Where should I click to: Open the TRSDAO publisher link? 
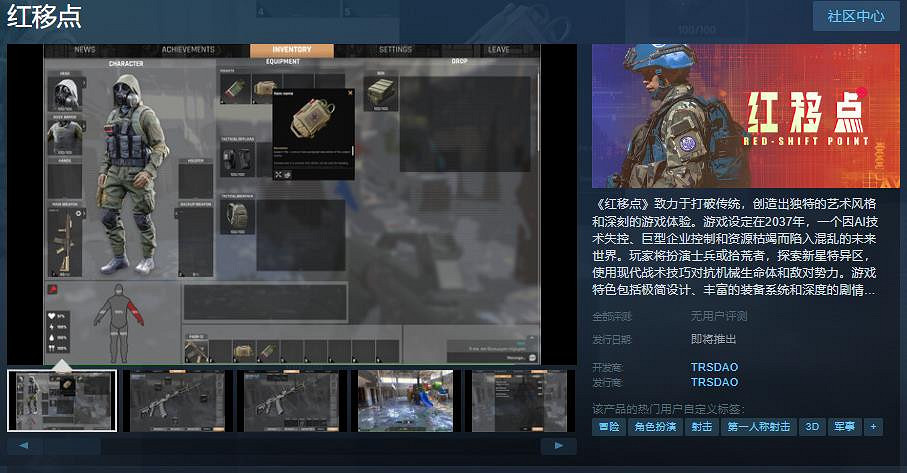pyautogui.click(x=714, y=382)
